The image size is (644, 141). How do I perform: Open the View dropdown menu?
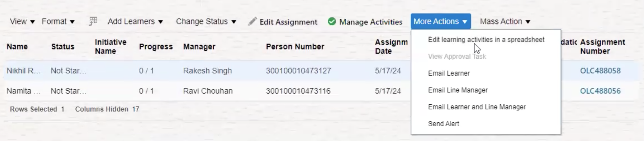click(22, 22)
